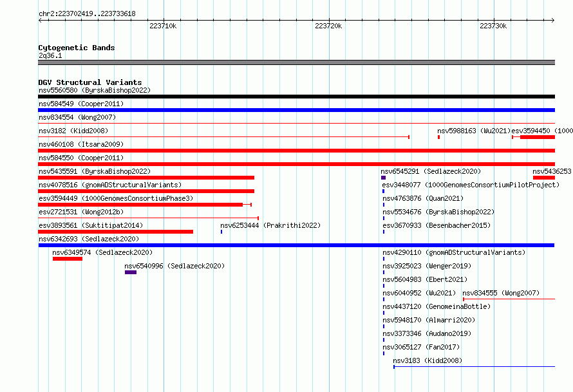Click nsv3065127 (Fan2017) label
This screenshot has height=392, width=573.
click(421, 347)
